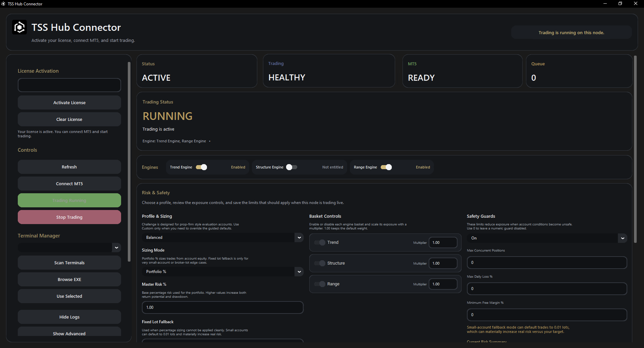
Task: Click the Master Risk % input field
Action: (223, 307)
